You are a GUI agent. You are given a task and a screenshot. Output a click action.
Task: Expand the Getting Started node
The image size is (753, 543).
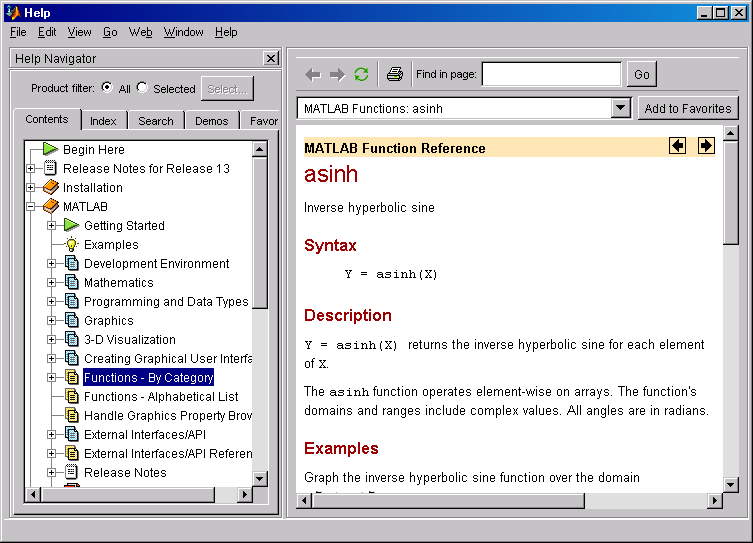pyautogui.click(x=51, y=225)
